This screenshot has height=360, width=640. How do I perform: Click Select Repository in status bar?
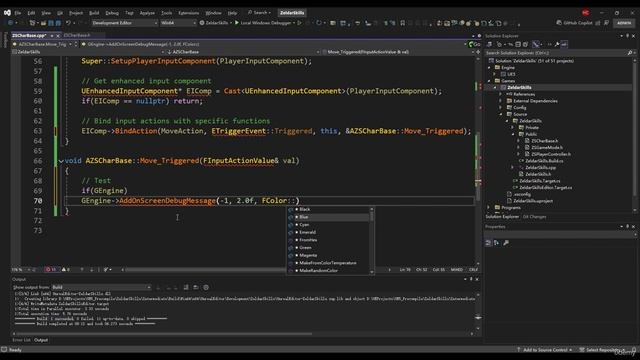click(602, 350)
